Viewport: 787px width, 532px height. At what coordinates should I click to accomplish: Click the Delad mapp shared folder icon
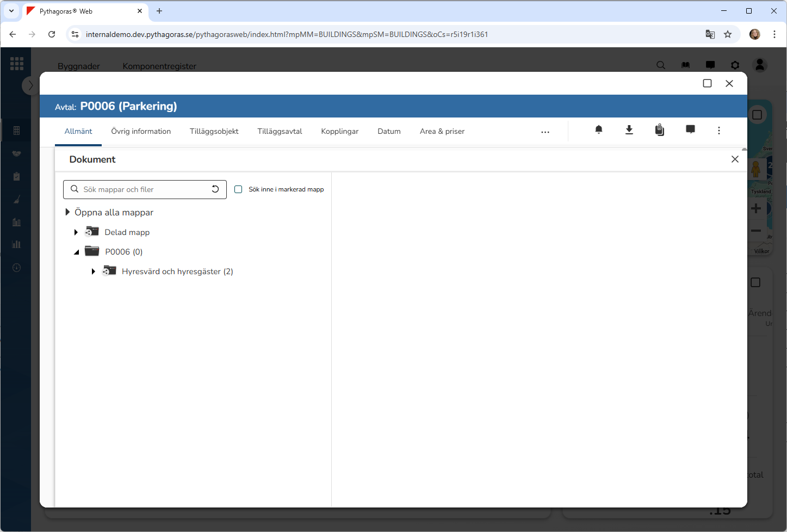(x=92, y=232)
